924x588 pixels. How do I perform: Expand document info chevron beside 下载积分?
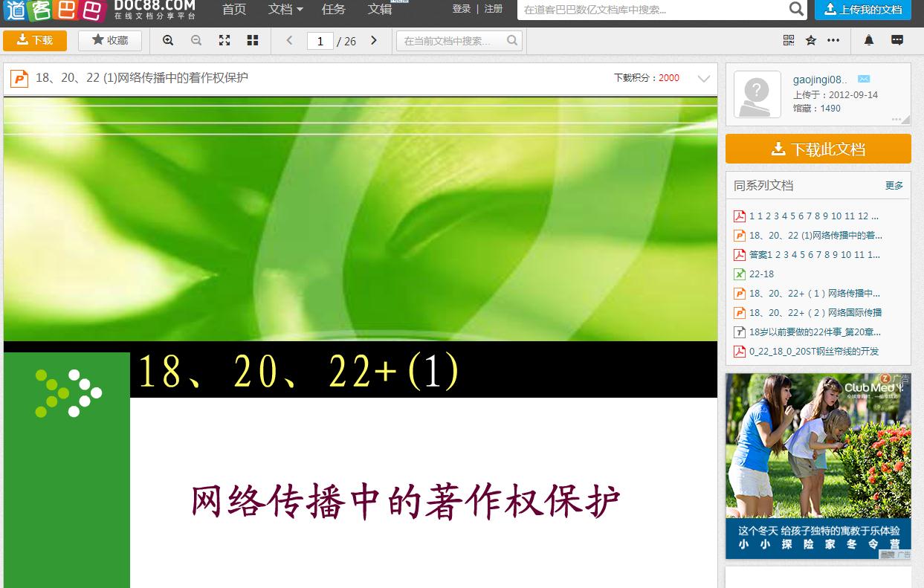tap(704, 78)
